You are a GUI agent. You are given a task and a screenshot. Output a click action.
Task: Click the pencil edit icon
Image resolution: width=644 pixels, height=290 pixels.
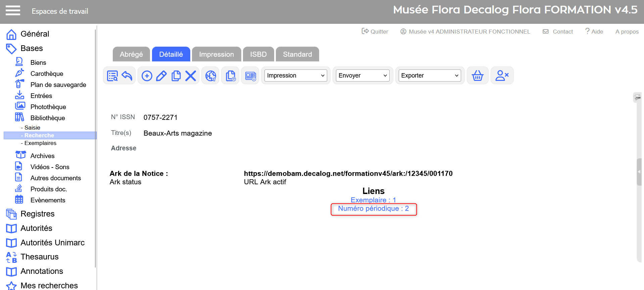point(161,76)
